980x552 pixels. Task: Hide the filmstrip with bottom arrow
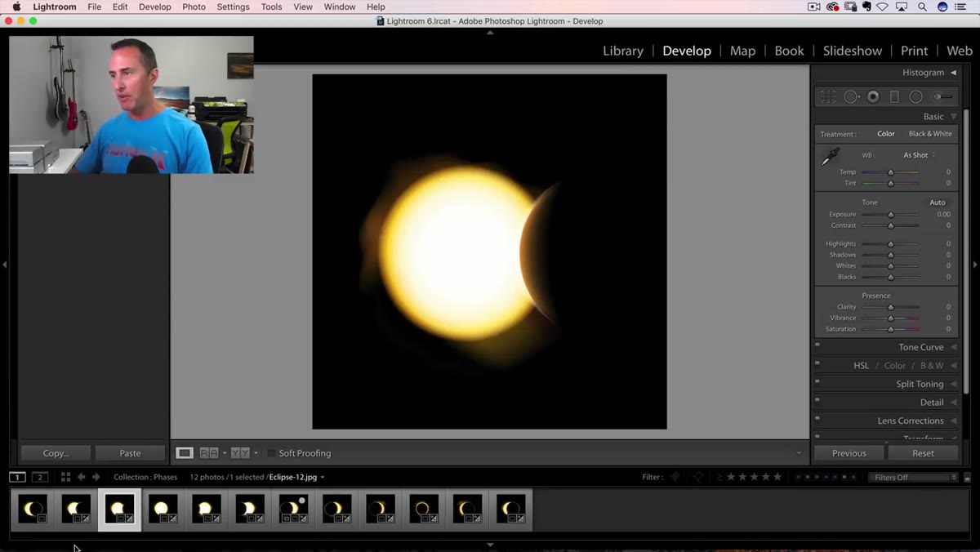coord(490,545)
